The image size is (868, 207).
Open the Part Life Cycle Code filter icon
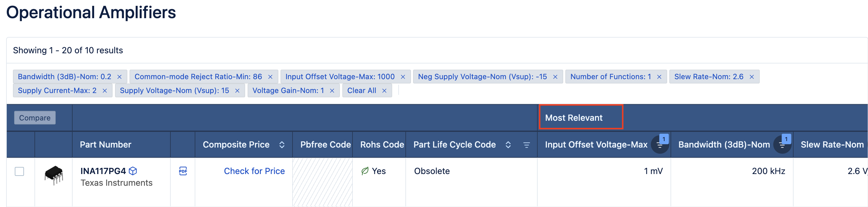click(x=526, y=145)
